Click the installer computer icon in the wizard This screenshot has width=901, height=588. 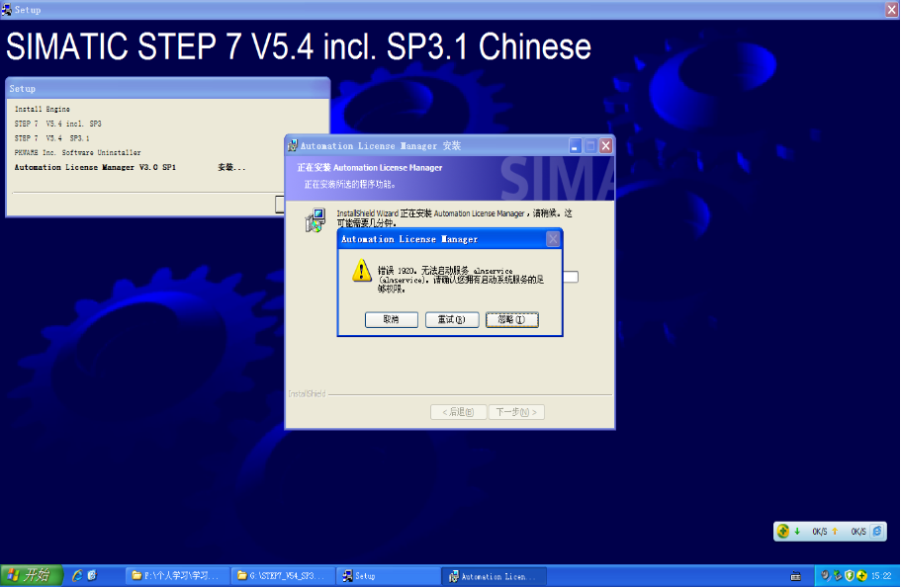coord(315,221)
